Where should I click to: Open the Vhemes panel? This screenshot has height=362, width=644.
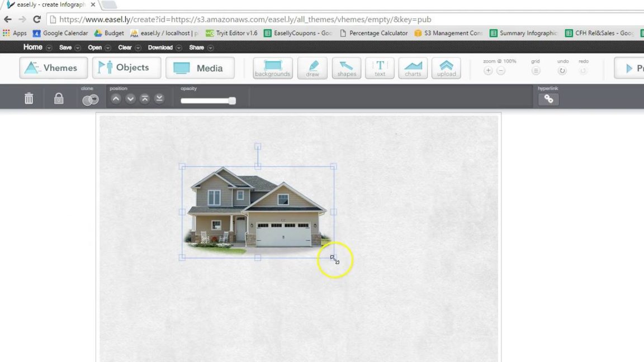click(53, 68)
